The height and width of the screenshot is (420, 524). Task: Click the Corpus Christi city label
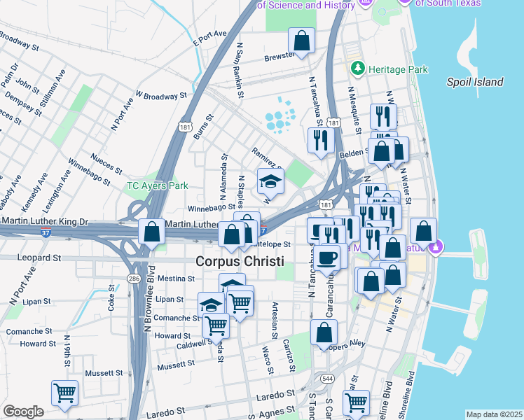point(240,261)
